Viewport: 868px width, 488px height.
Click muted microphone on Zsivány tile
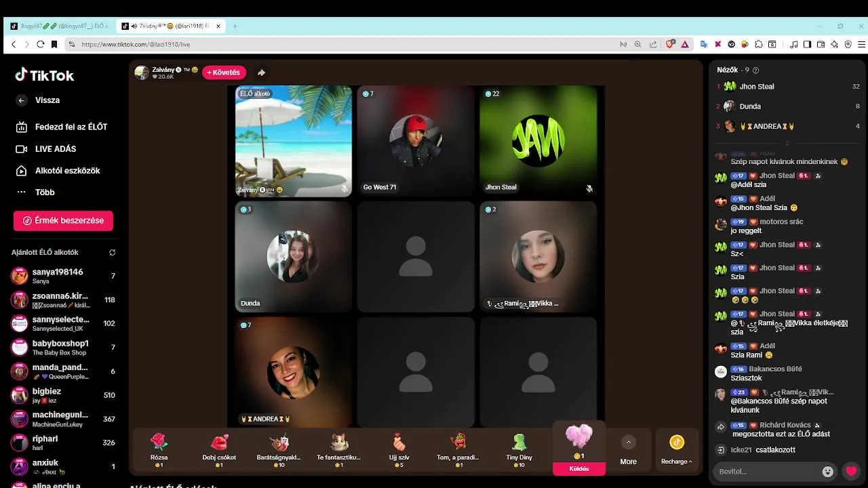[344, 189]
